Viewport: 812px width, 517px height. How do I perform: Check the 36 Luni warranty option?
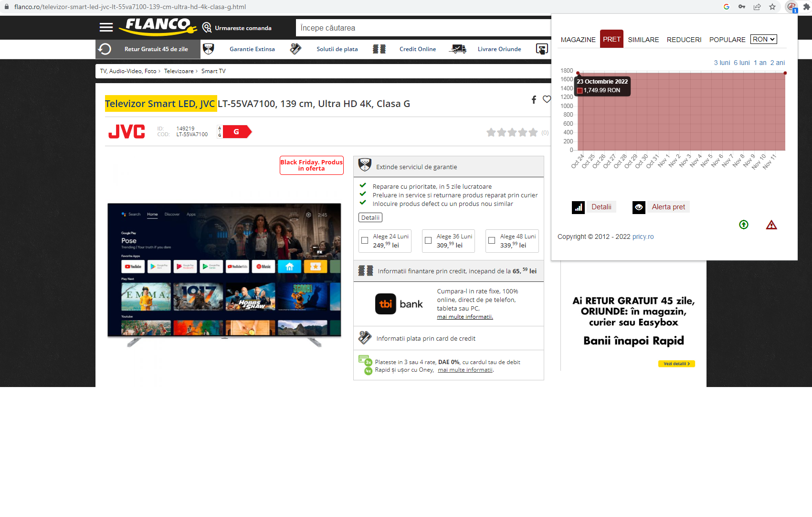tap(428, 241)
